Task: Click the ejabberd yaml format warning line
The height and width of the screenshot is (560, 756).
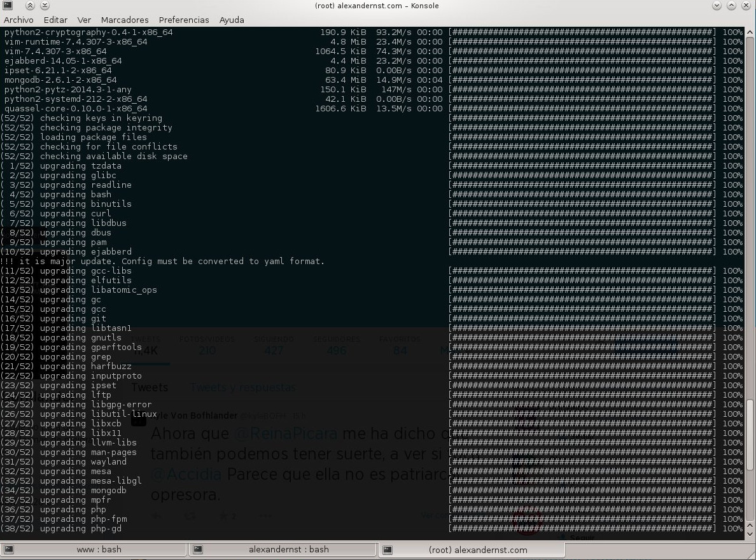Action: click(x=162, y=261)
